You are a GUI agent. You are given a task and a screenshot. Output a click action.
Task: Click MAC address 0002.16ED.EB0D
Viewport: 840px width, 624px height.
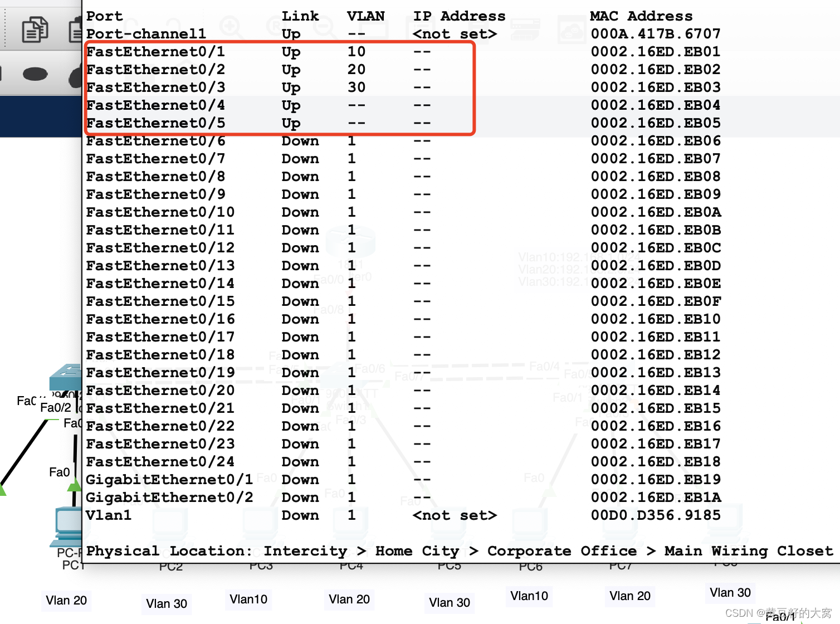[656, 266]
